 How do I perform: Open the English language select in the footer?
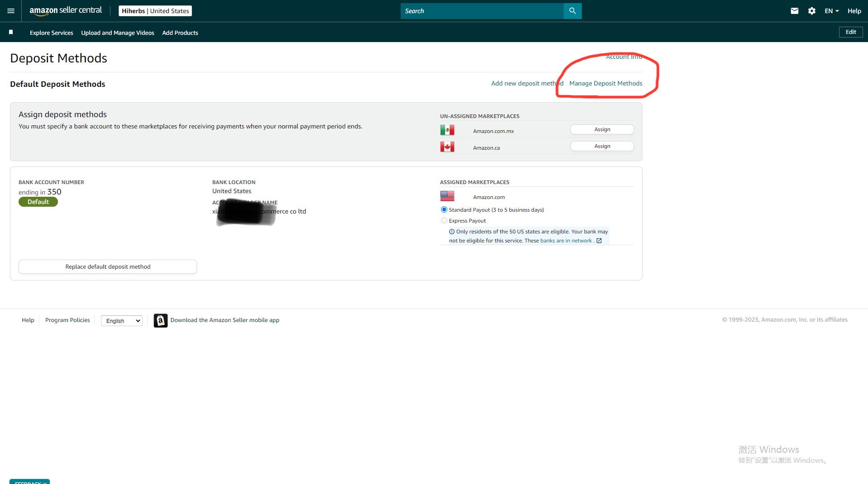(122, 321)
